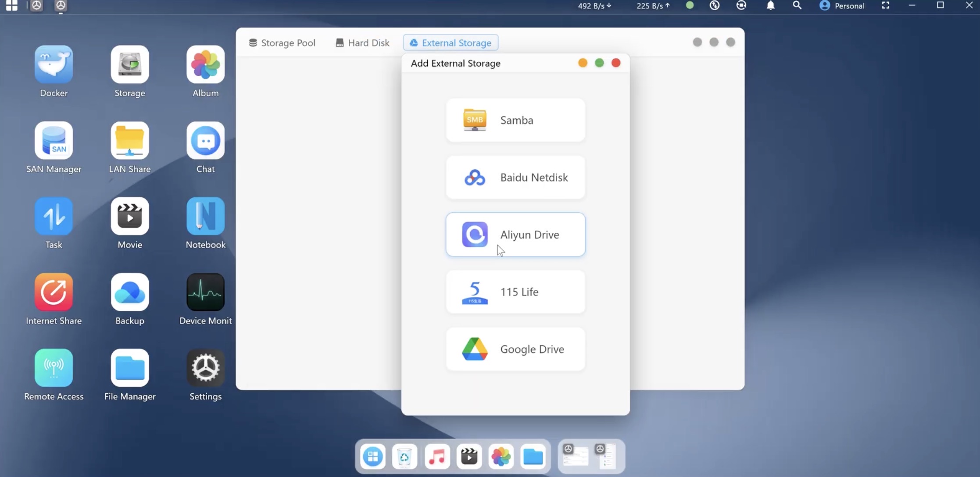
Task: Launch the Backup app
Action: (130, 292)
